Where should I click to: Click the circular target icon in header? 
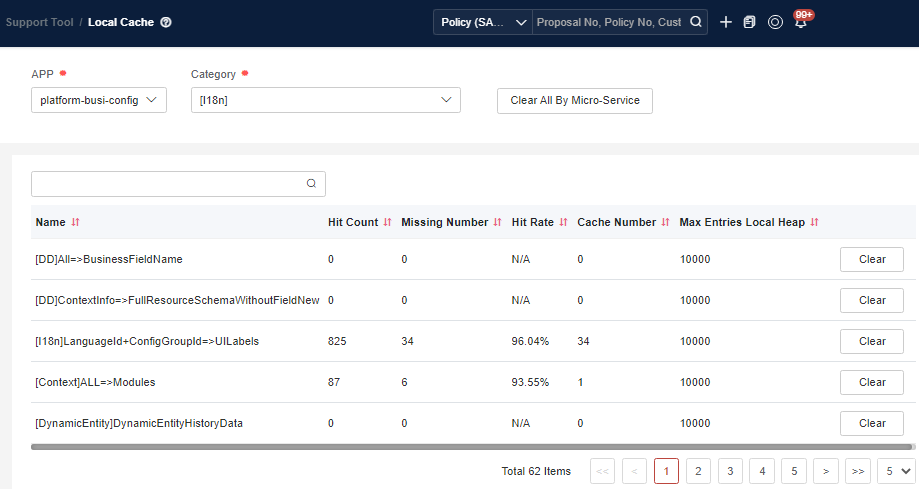[x=775, y=22]
